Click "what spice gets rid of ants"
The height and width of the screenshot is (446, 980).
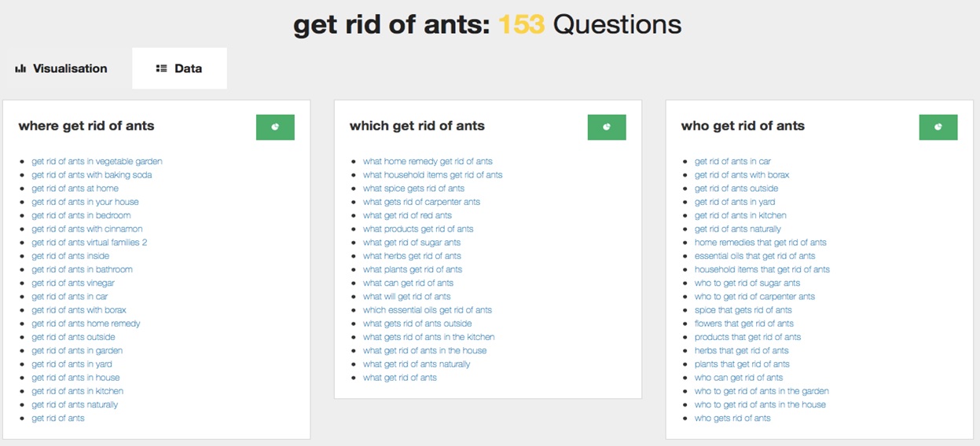(413, 188)
